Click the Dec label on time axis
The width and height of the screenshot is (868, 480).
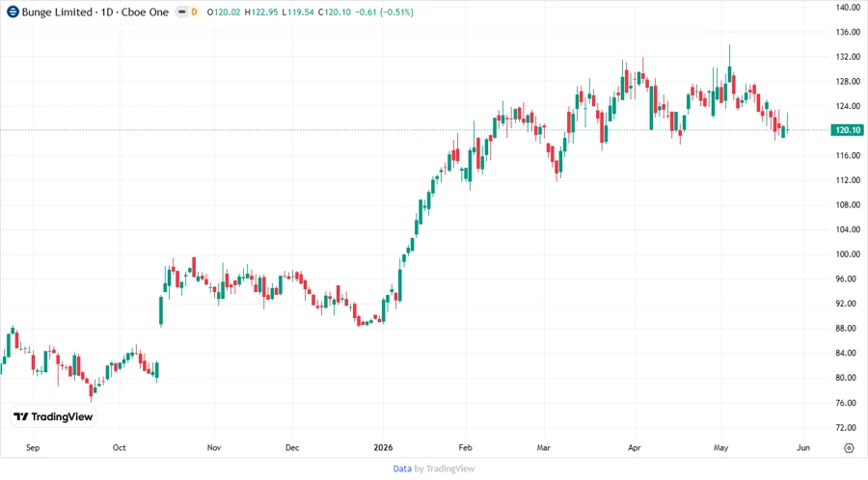pos(291,447)
